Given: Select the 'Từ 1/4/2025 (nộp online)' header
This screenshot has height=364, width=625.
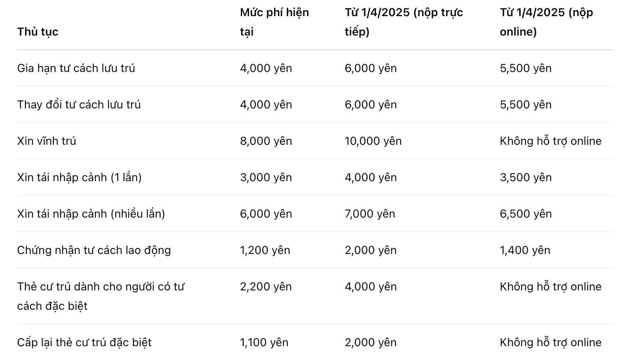Looking at the screenshot, I should 546,22.
